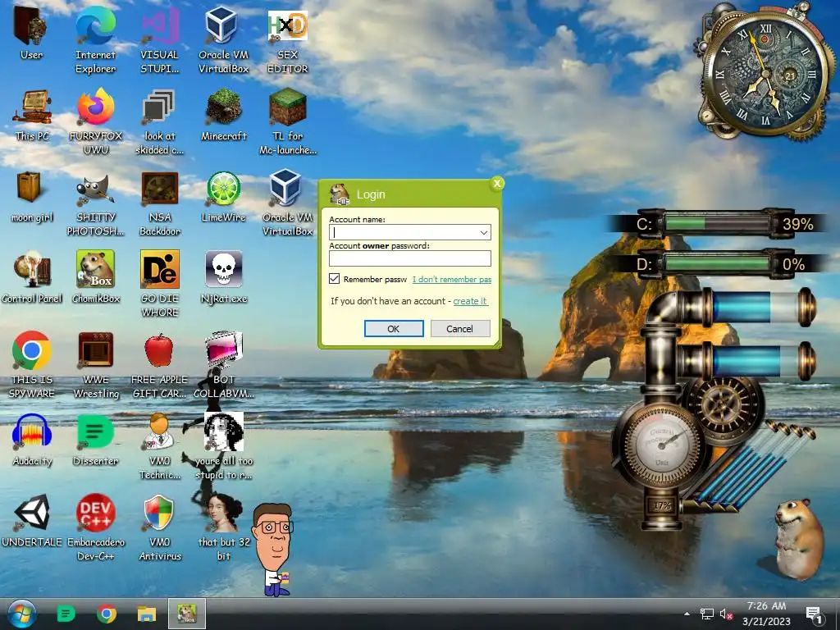Open the Dissenter desktop shortcut

(x=95, y=440)
